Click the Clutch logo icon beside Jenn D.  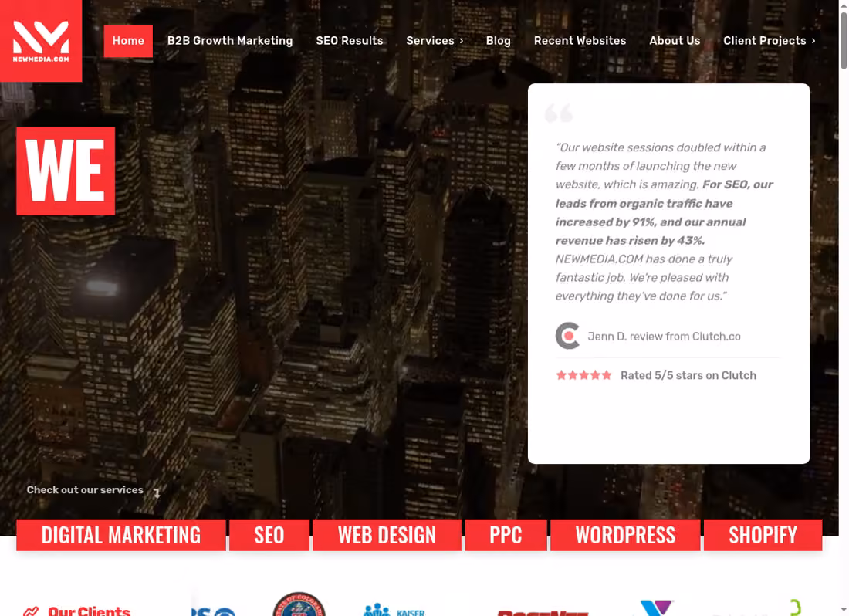(567, 336)
